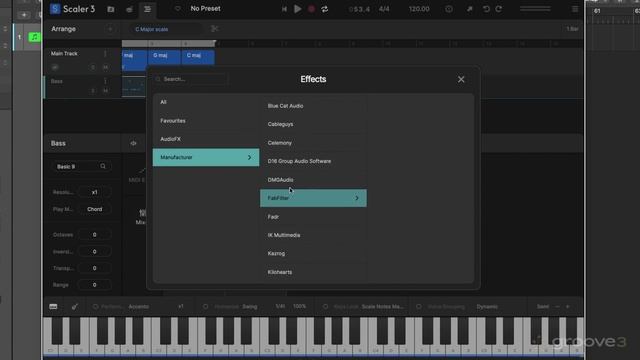Choose D16 Group Audio Software
Image resolution: width=640 pixels, height=360 pixels.
coord(313,161)
